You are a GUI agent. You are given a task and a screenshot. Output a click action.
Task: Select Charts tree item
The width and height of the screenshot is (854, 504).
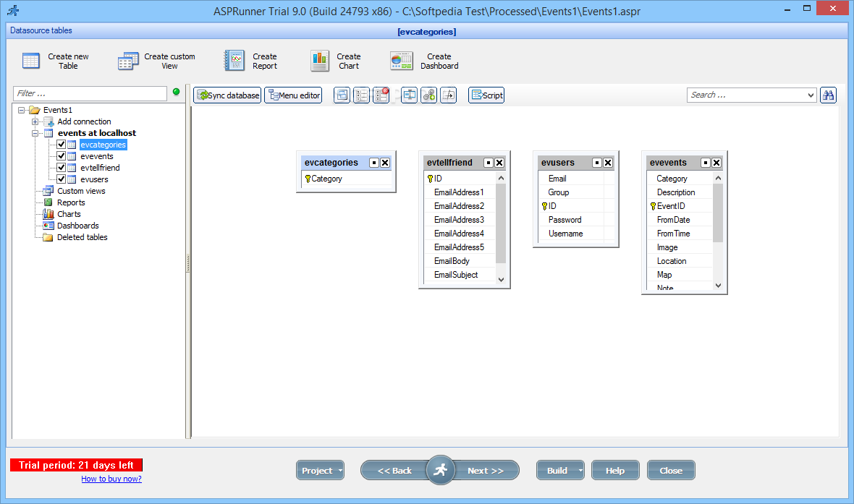[x=69, y=214]
